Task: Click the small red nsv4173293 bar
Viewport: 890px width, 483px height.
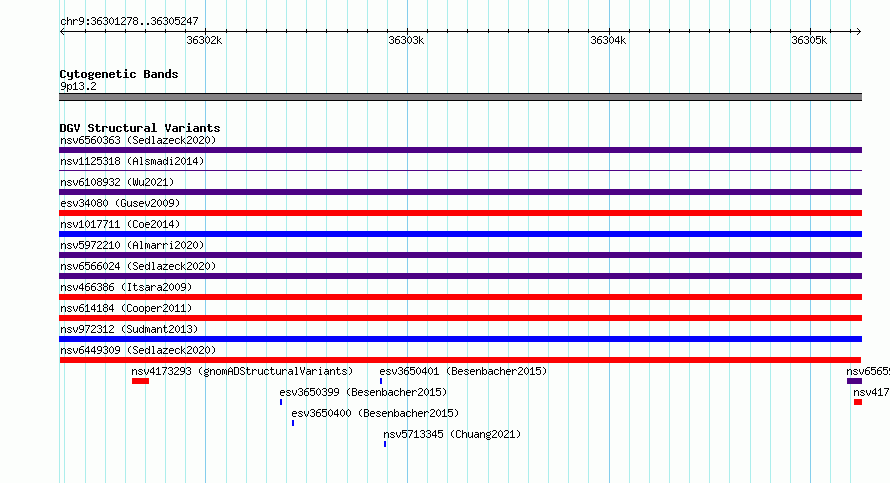Action: 140,381
